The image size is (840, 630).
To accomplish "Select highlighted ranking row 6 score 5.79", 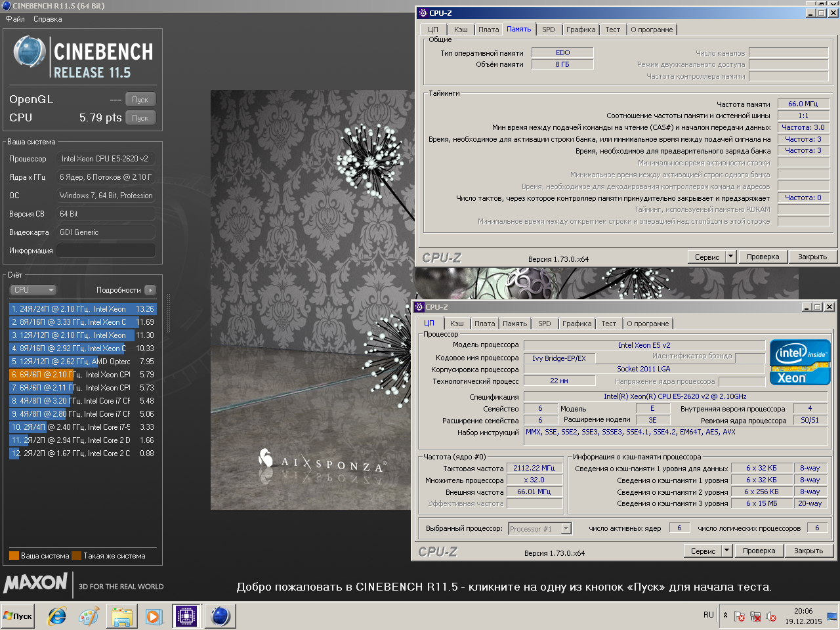I will (83, 375).
